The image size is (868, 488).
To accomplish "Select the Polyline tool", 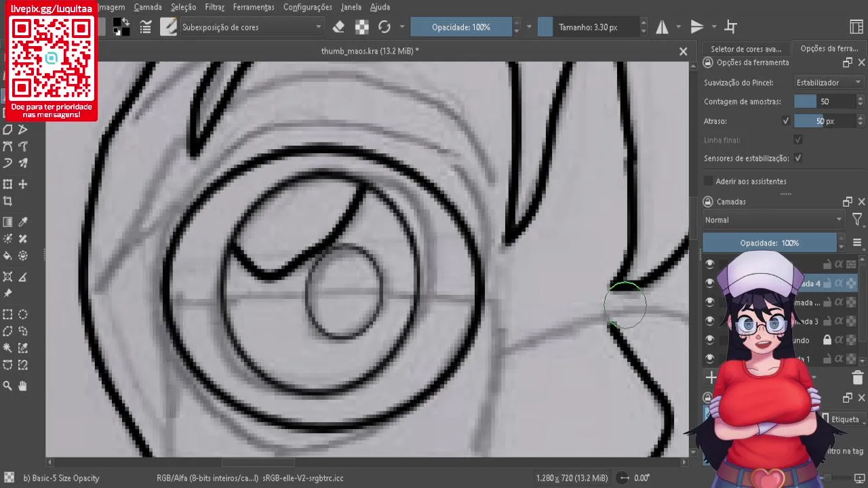I will tap(23, 129).
